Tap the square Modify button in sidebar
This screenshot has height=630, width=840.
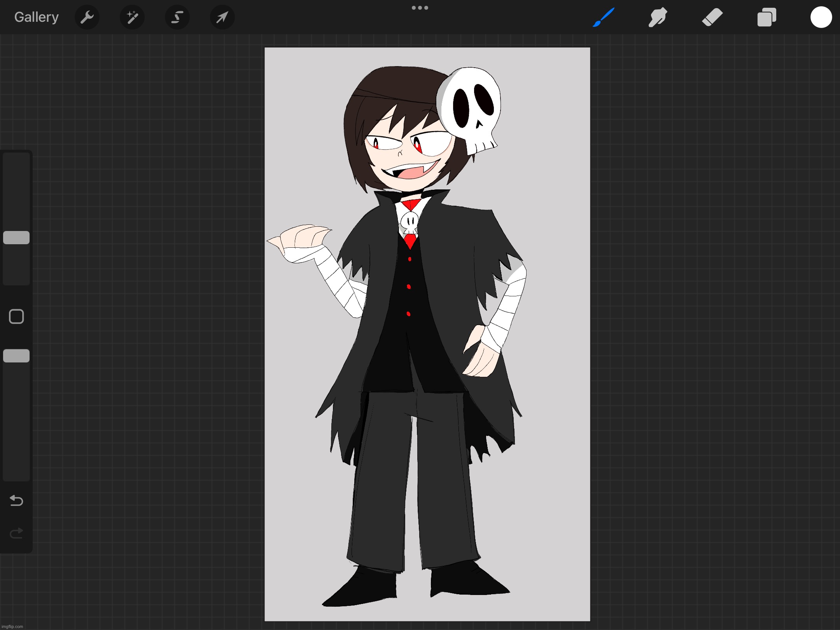(16, 317)
